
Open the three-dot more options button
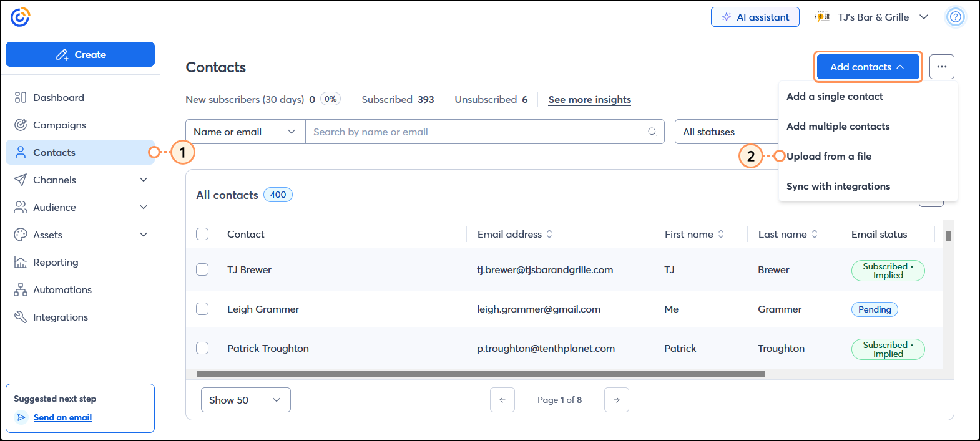tap(941, 67)
